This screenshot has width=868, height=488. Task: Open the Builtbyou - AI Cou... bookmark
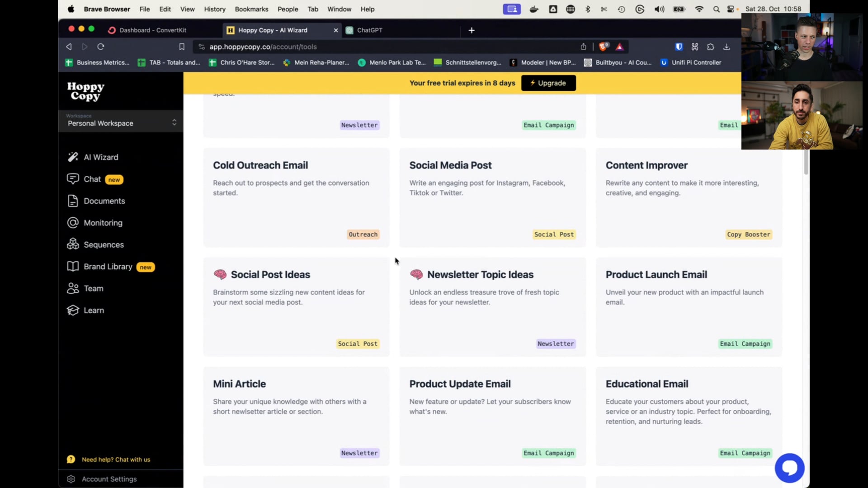618,63
